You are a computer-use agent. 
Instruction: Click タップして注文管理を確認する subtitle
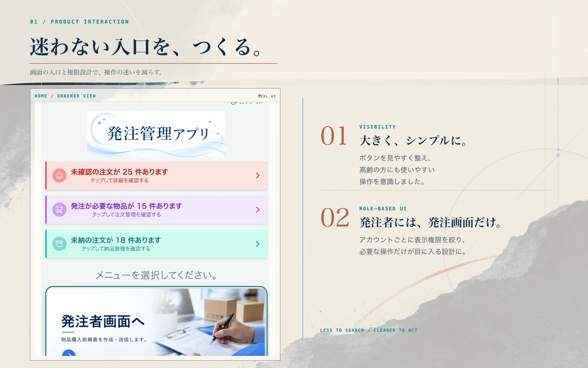(126, 215)
